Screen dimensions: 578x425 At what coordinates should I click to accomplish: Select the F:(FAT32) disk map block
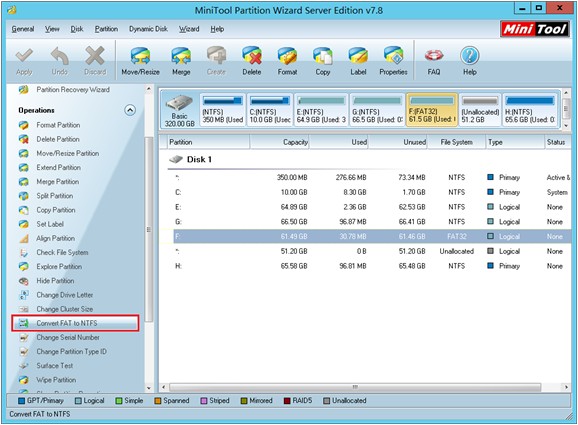click(x=432, y=110)
